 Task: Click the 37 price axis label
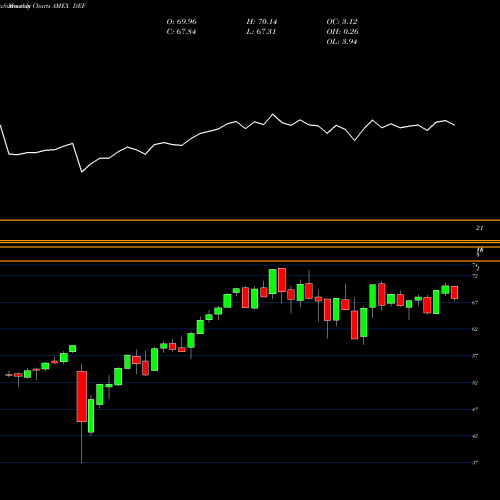coord(475,463)
